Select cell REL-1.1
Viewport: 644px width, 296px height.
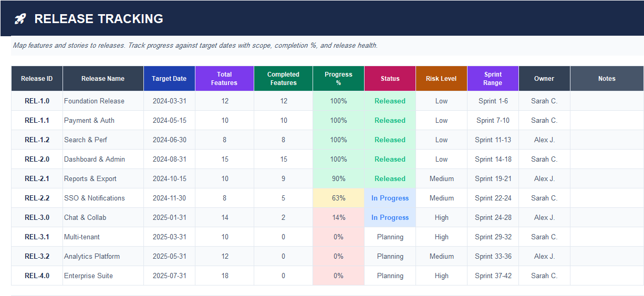pyautogui.click(x=37, y=120)
